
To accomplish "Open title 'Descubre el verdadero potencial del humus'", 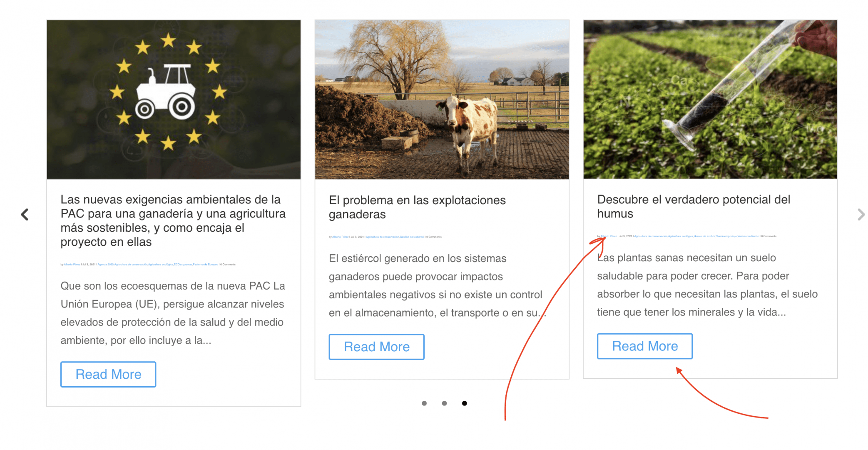I will point(694,206).
